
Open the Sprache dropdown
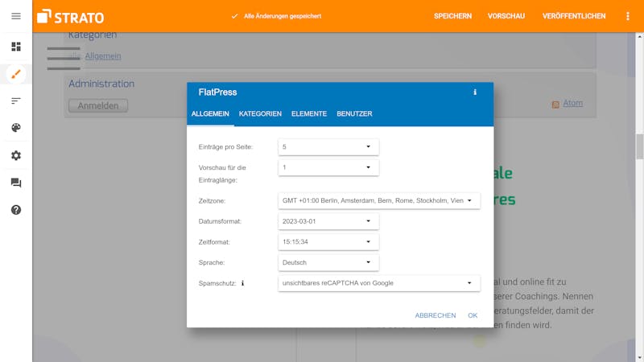328,262
